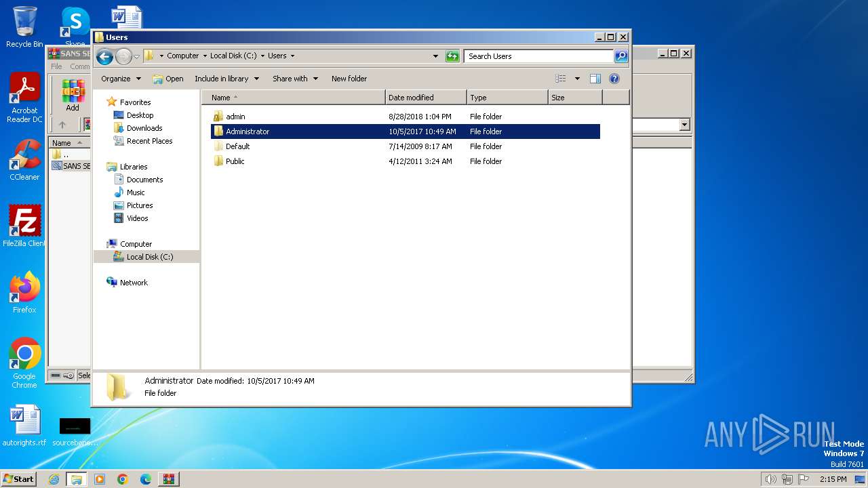Viewport: 868px width, 488px height.
Task: Go back using the Explorer Back arrow
Action: tap(104, 56)
